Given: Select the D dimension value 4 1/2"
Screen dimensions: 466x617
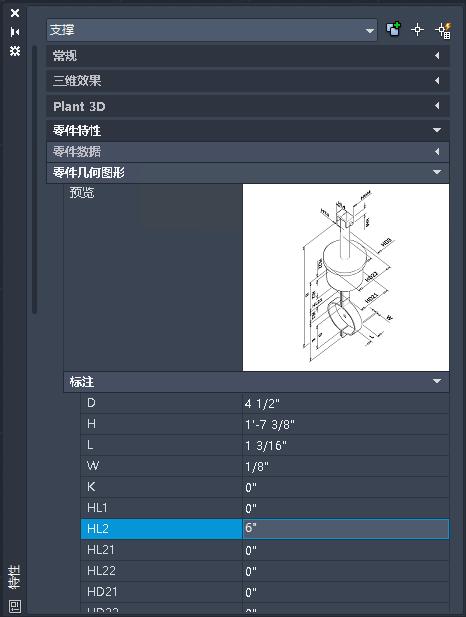Looking at the screenshot, I should pos(262,404).
